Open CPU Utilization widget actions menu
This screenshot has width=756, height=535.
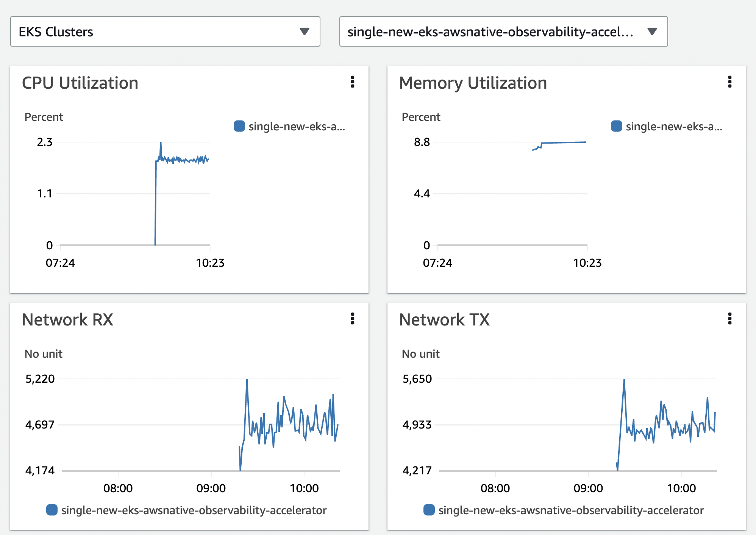pos(353,82)
